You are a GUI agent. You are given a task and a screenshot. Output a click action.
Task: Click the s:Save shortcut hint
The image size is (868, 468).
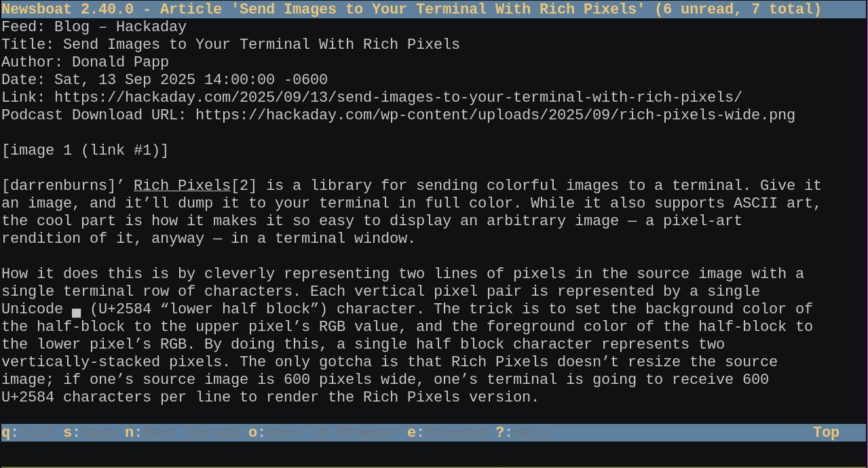pos(89,433)
